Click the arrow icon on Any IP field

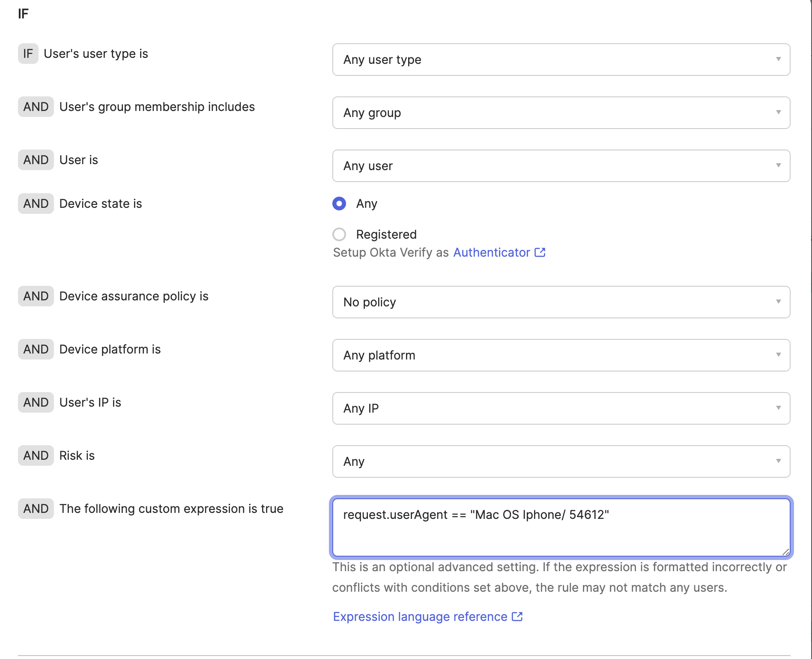(778, 408)
